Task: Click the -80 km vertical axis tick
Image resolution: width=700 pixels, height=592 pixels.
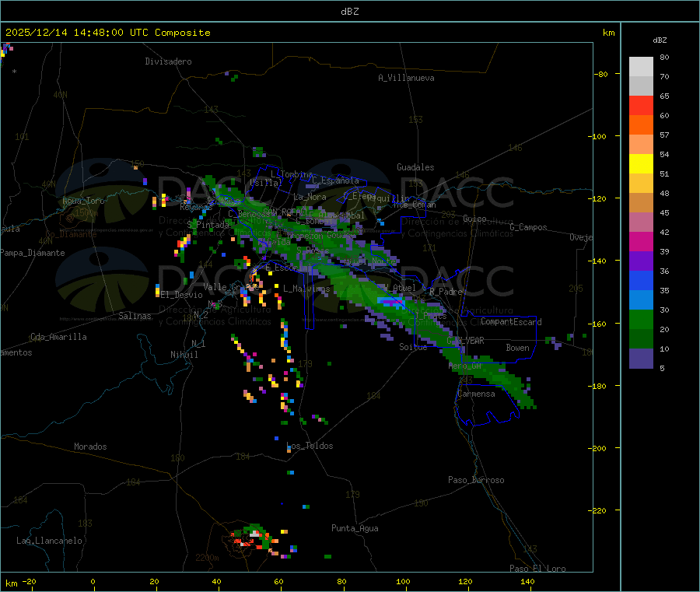Action: pyautogui.click(x=601, y=74)
